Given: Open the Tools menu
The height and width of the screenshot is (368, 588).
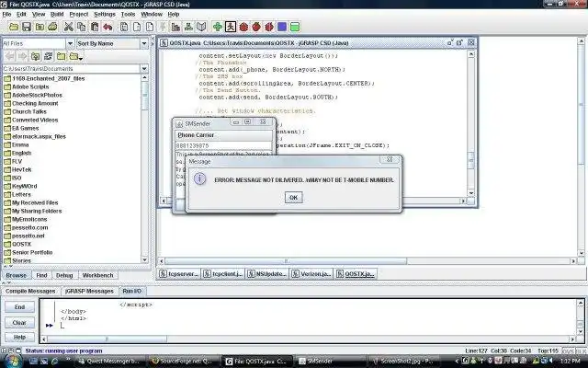Looking at the screenshot, I should coord(128,14).
